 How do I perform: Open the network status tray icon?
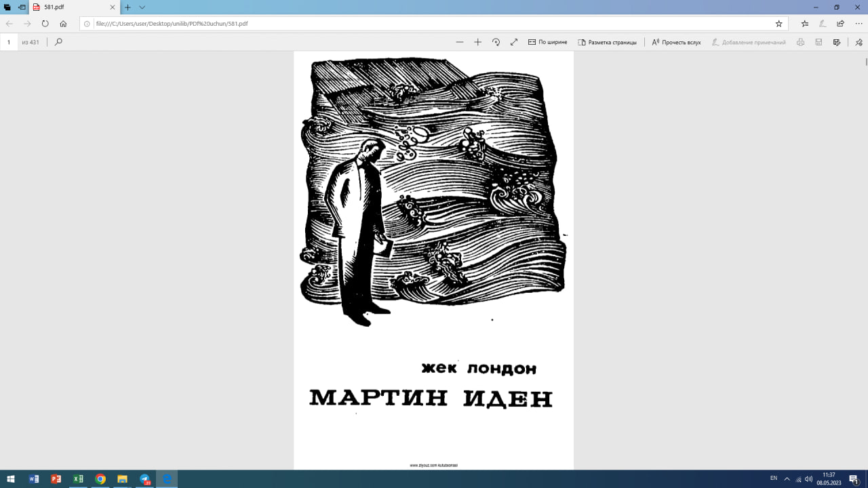tap(798, 479)
